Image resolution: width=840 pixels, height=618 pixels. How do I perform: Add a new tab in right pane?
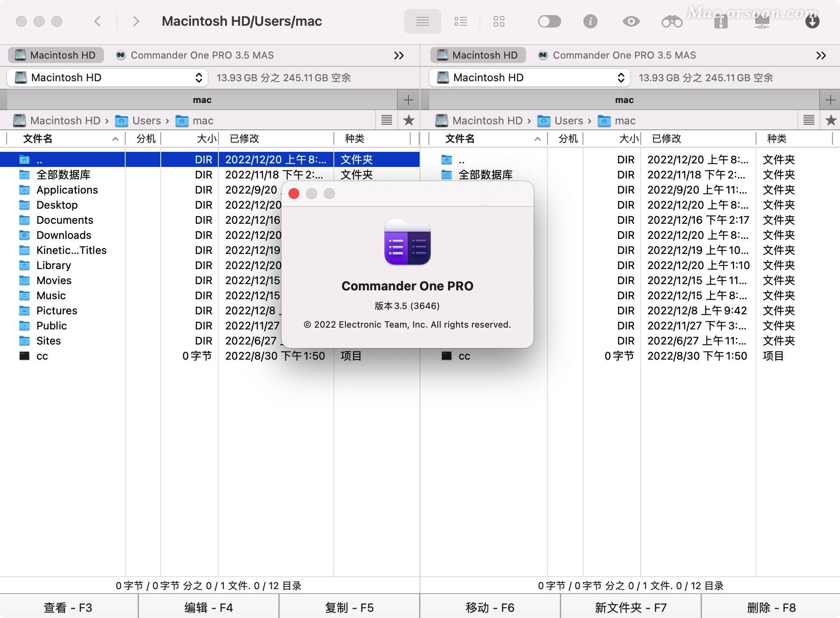click(x=830, y=100)
